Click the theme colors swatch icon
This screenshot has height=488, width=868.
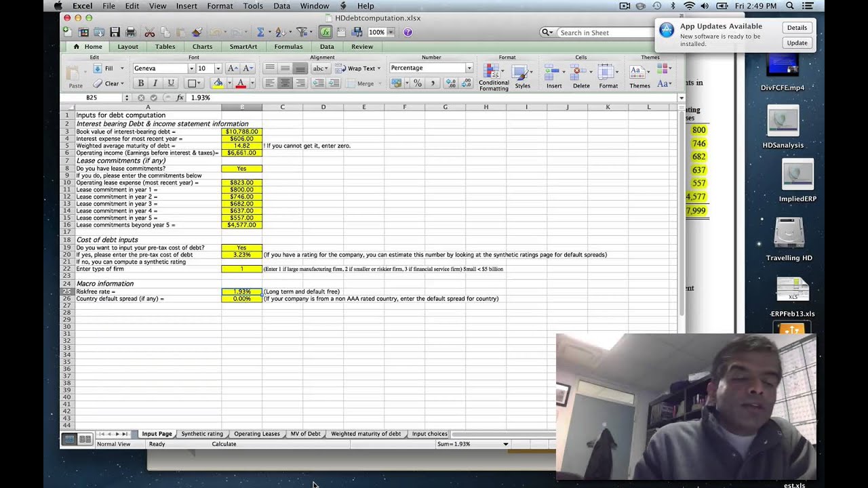(x=664, y=68)
